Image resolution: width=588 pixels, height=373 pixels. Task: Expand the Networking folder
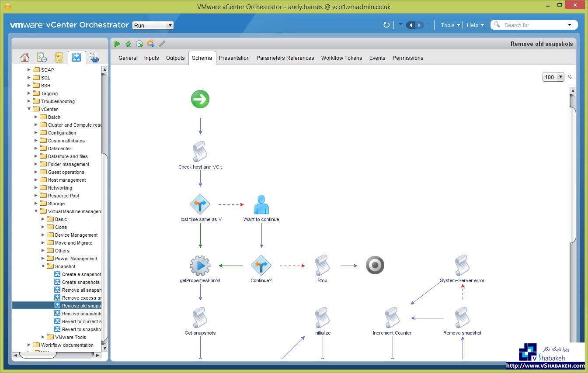[36, 188]
